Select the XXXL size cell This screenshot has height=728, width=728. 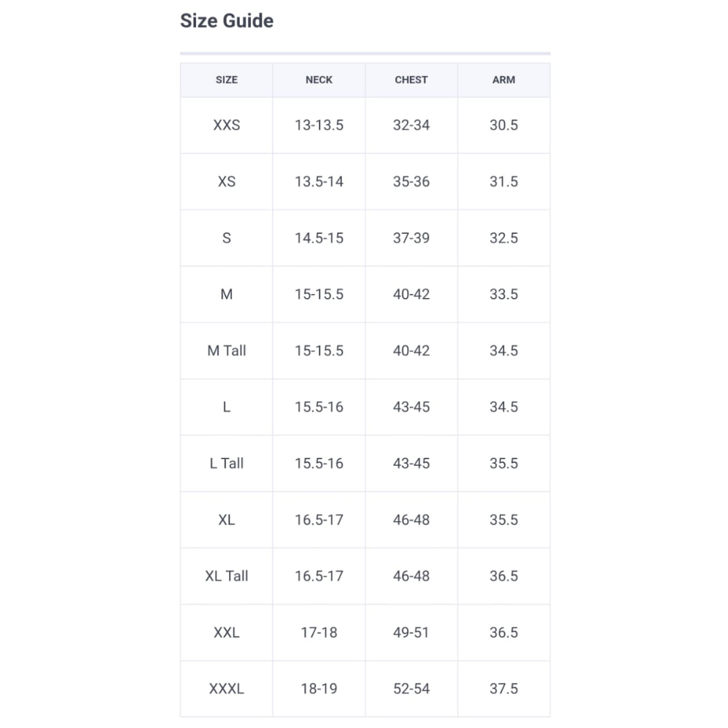tap(226, 689)
